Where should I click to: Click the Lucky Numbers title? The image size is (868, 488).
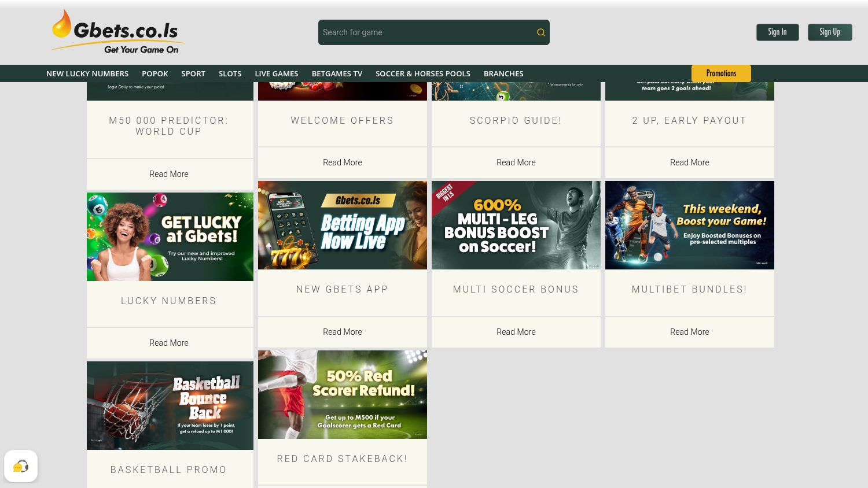[x=169, y=301]
